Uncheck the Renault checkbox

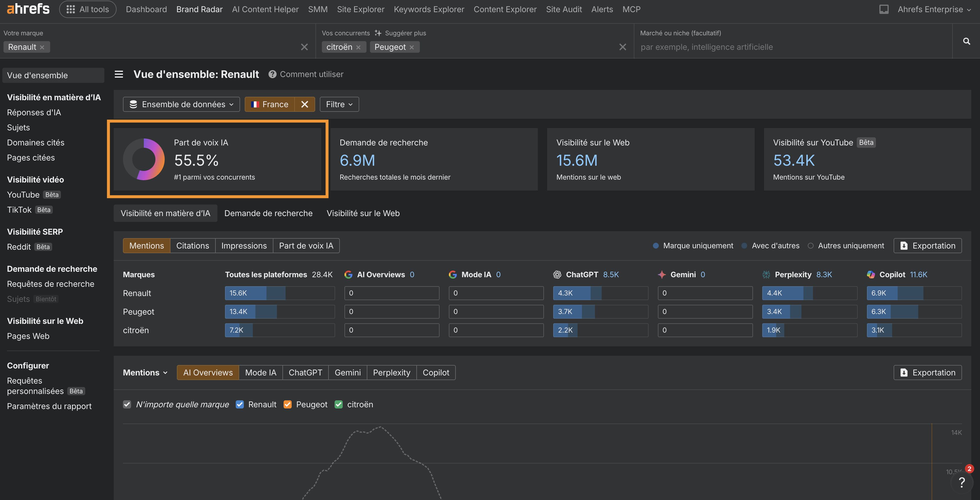tap(240, 405)
